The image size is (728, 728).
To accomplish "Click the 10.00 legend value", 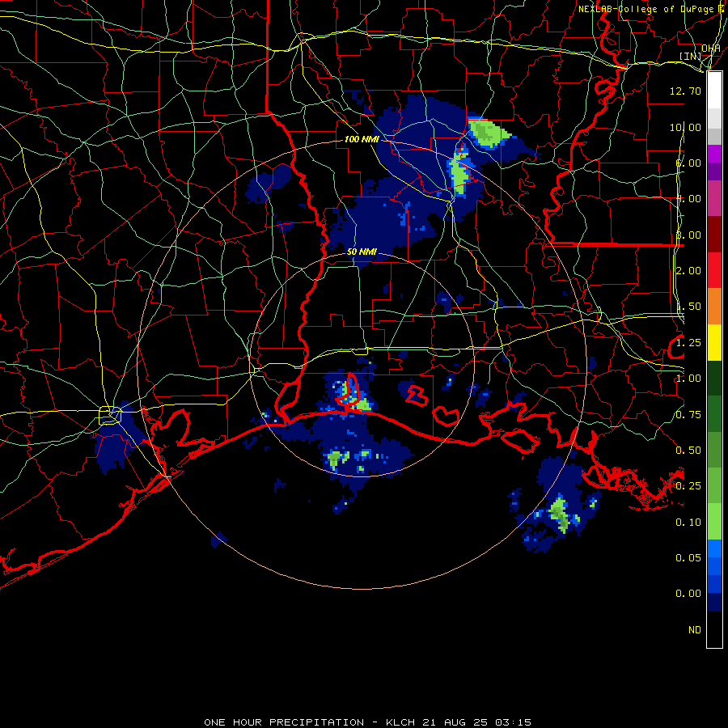I will [x=685, y=127].
